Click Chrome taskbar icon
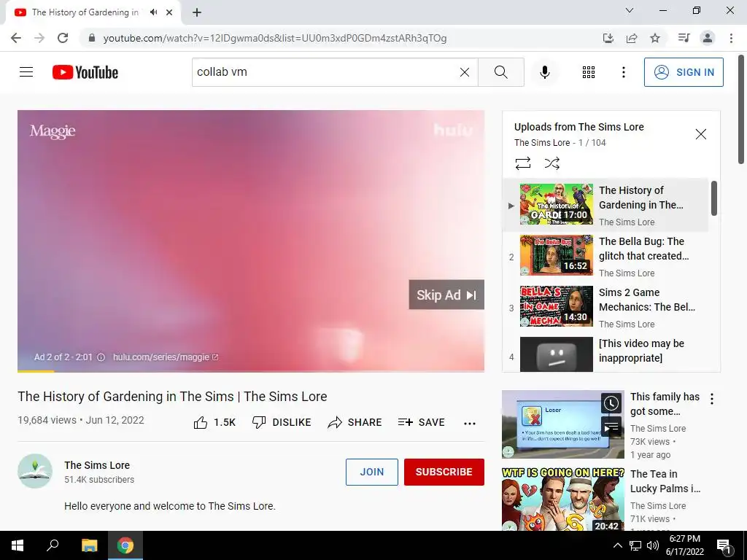The image size is (747, 560). click(125, 545)
